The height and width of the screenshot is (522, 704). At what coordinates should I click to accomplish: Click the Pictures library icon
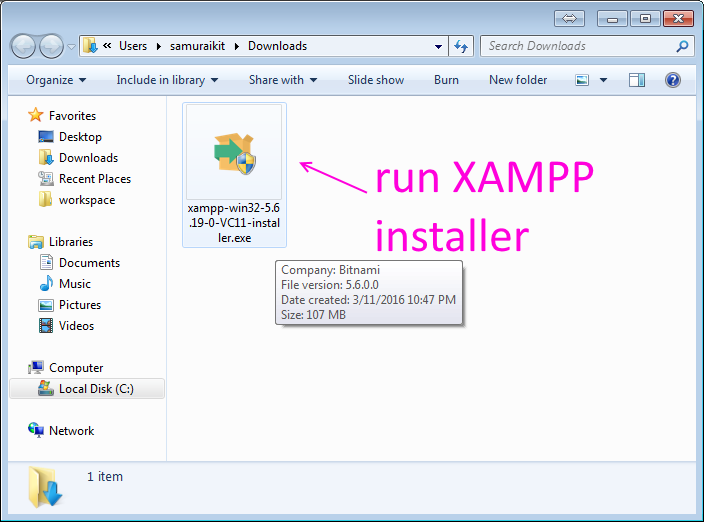(46, 305)
